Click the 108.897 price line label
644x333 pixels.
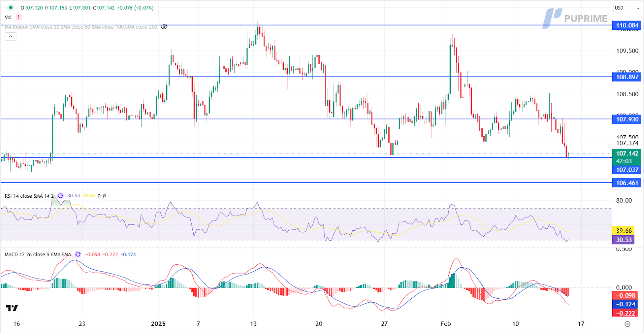[627, 77]
